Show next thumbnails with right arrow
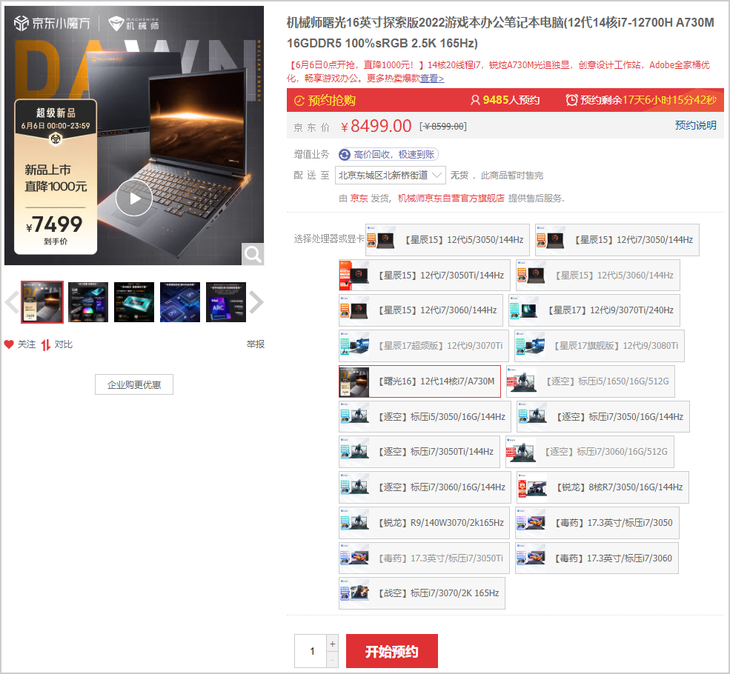 [x=257, y=302]
